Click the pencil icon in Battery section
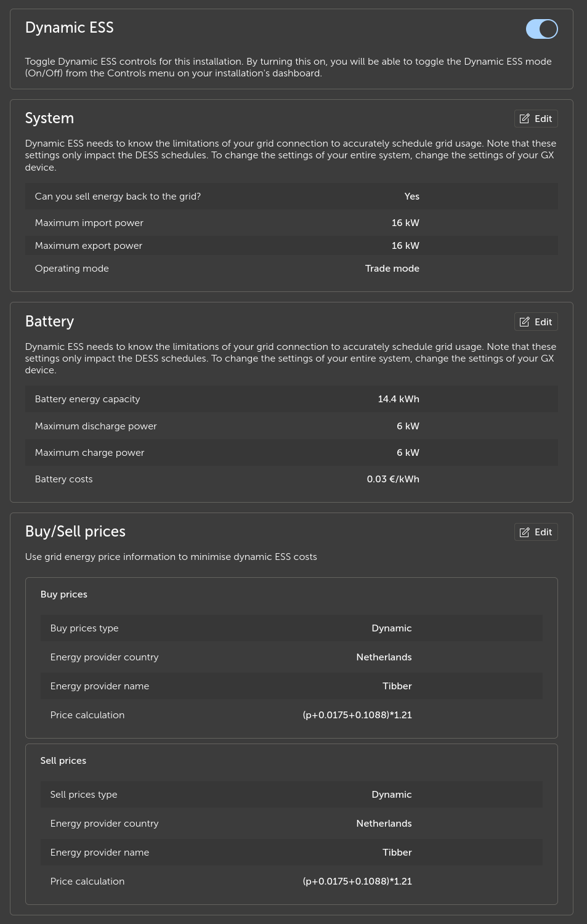The height and width of the screenshot is (924, 587). (525, 322)
